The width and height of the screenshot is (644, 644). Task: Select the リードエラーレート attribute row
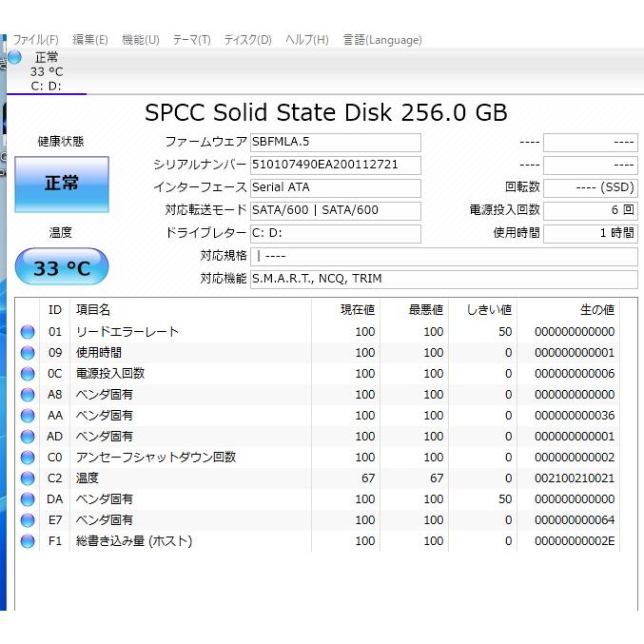(318, 332)
